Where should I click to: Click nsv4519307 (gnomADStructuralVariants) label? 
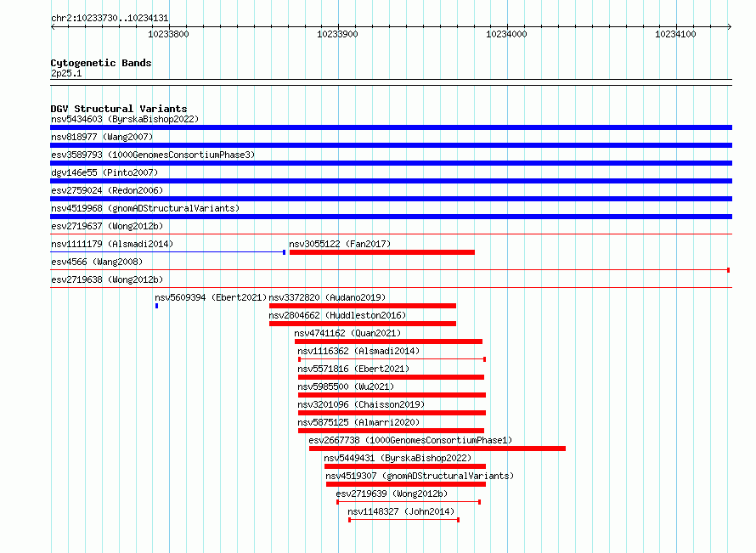tap(420, 476)
